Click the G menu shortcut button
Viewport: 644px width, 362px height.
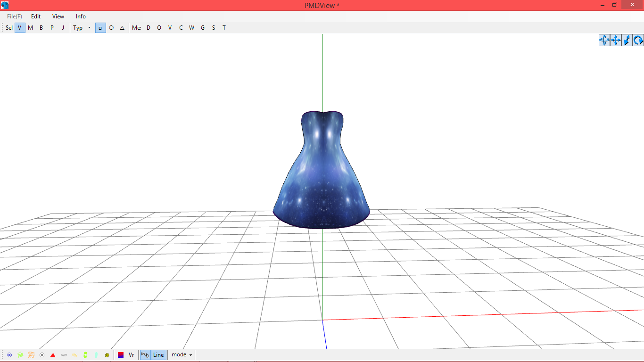click(203, 28)
